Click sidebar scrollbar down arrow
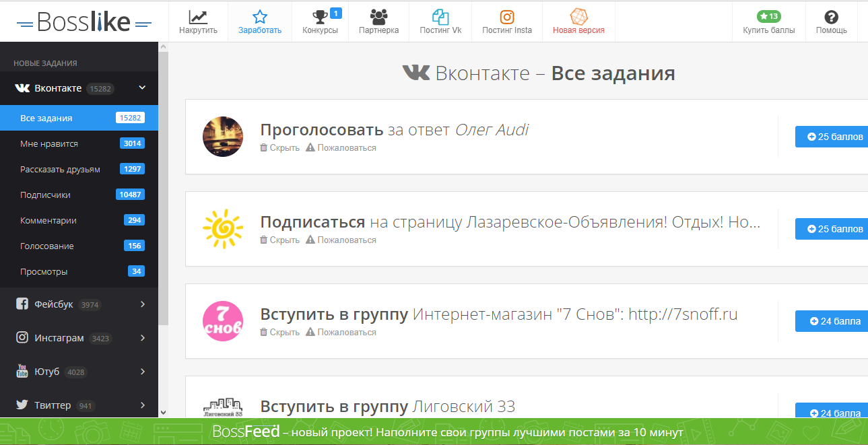Screen dimensions: 868x445 [x=163, y=412]
